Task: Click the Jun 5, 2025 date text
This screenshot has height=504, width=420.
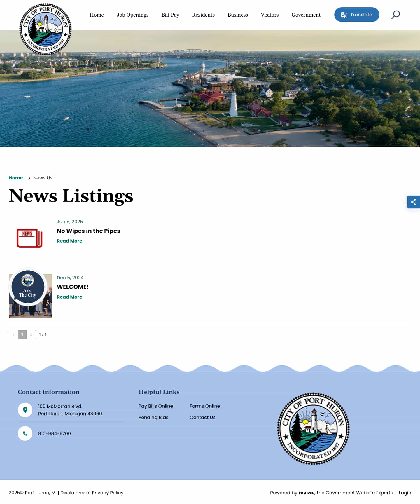Action: click(70, 222)
